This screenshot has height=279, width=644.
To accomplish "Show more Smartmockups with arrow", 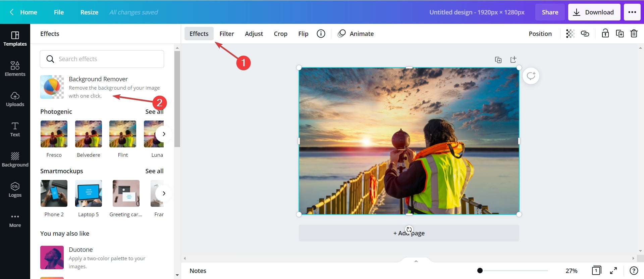I will [x=164, y=193].
